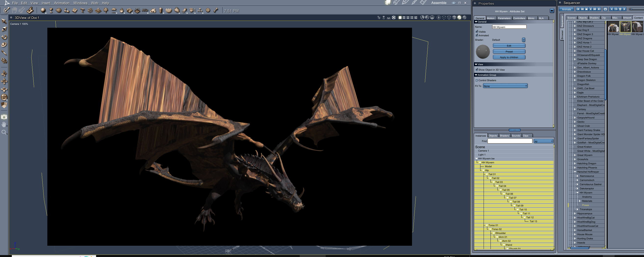Screen dimensions: 644x257
Task: Click the Preset button
Action: click(509, 51)
